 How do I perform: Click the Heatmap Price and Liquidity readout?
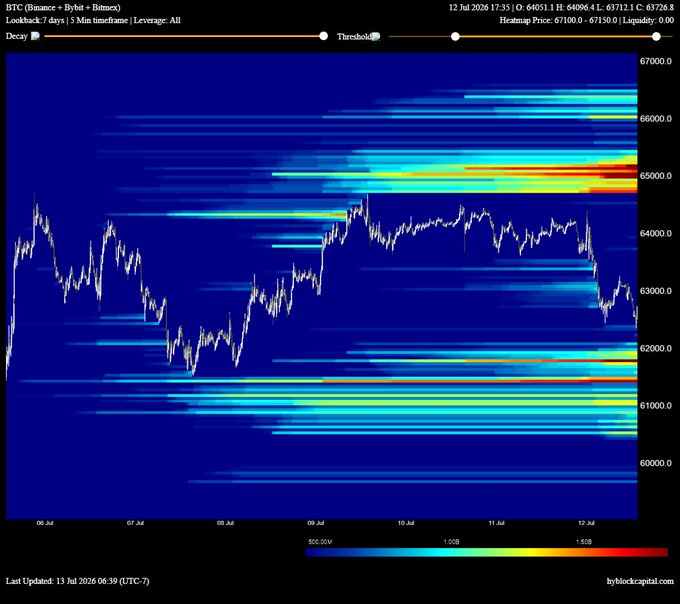[586, 20]
